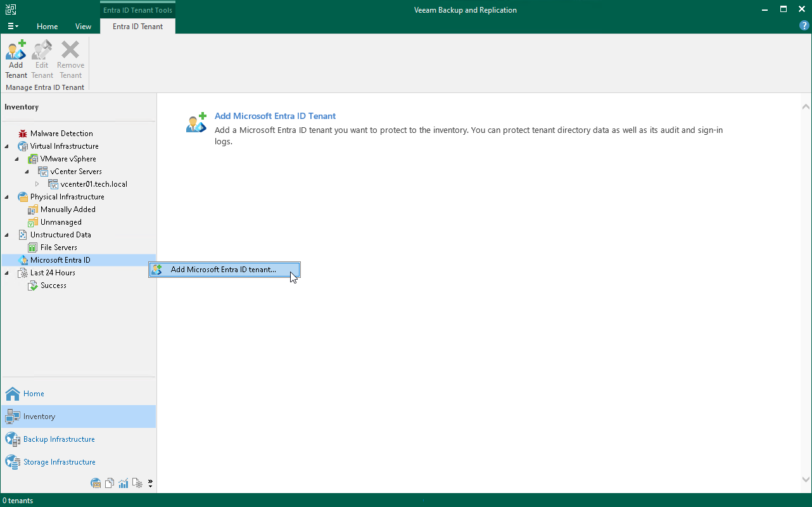Viewport: 812px width, 507px height.
Task: Switch to the View ribbon tab
Action: (x=83, y=27)
